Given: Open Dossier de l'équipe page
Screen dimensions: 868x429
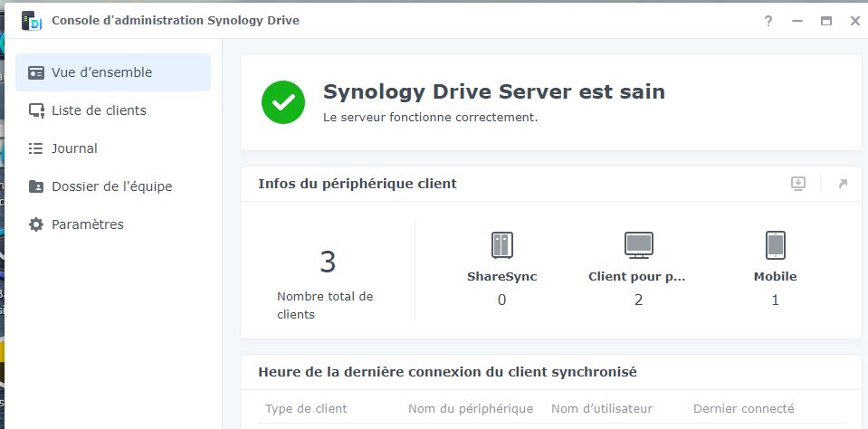Looking at the screenshot, I should click(x=113, y=186).
